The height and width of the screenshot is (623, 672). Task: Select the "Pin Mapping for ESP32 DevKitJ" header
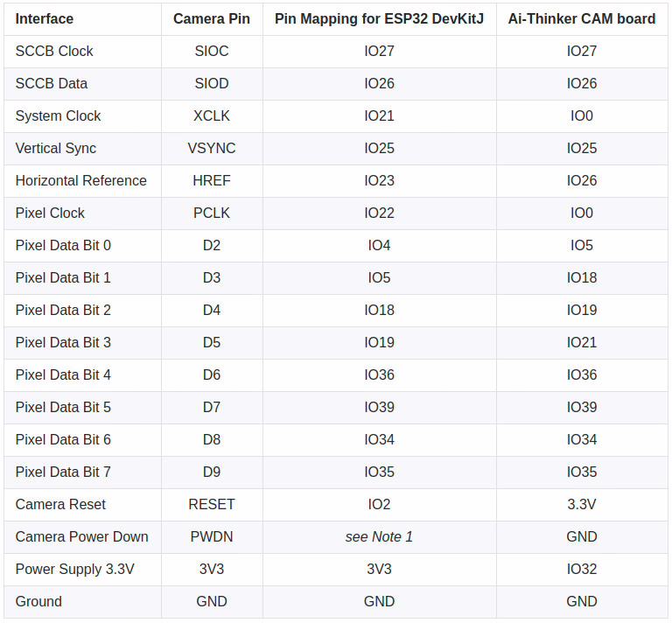(379, 18)
